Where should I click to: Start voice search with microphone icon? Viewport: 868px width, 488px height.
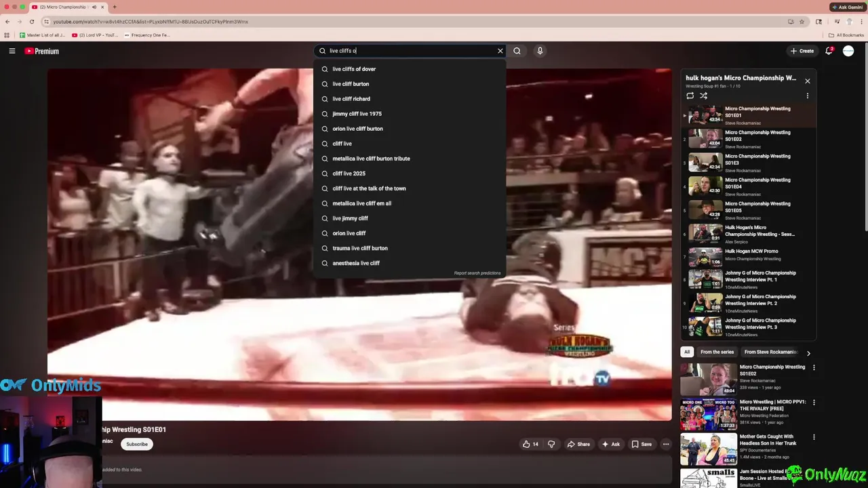point(540,51)
